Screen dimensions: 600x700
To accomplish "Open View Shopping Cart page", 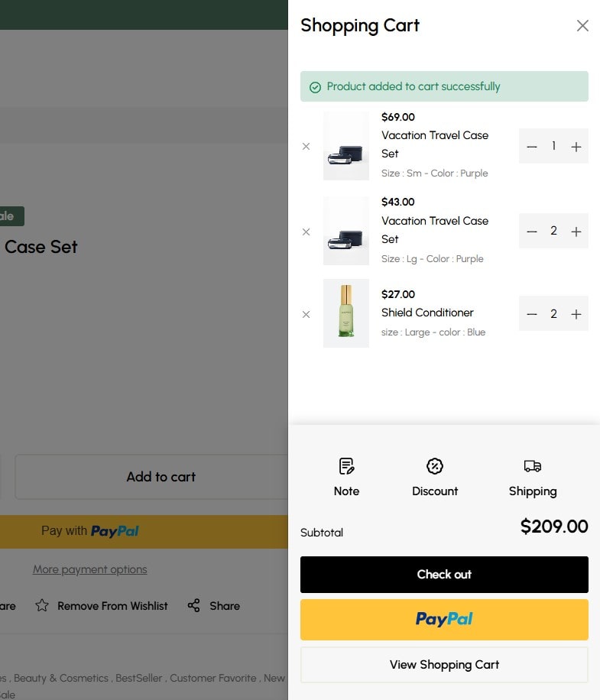I will click(x=444, y=665).
